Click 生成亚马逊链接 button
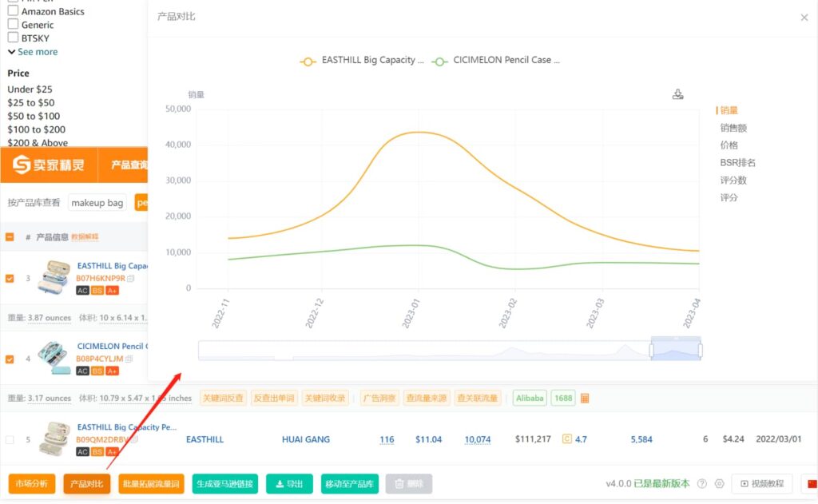 [x=224, y=484]
